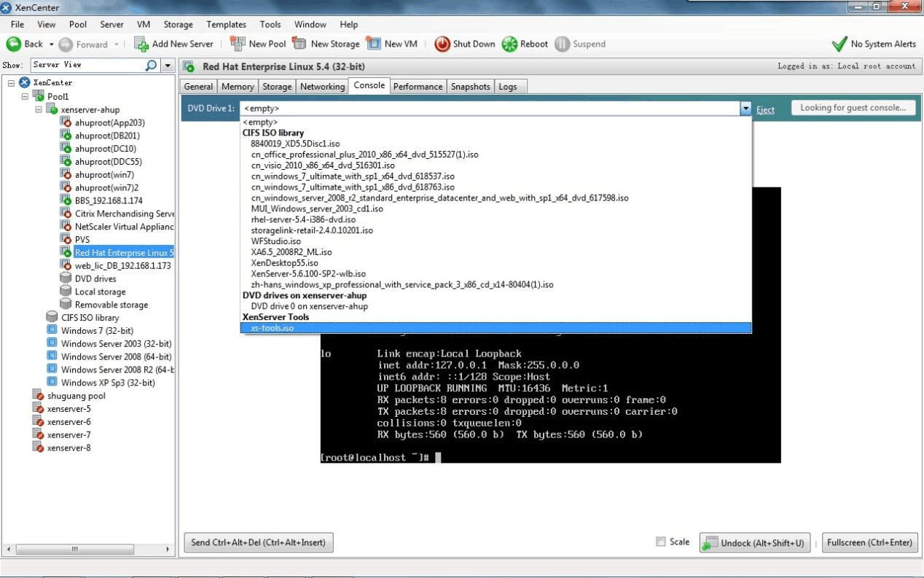Open the Forward history dropdown arrow
Image resolution: width=924 pixels, height=578 pixels.
click(x=116, y=44)
